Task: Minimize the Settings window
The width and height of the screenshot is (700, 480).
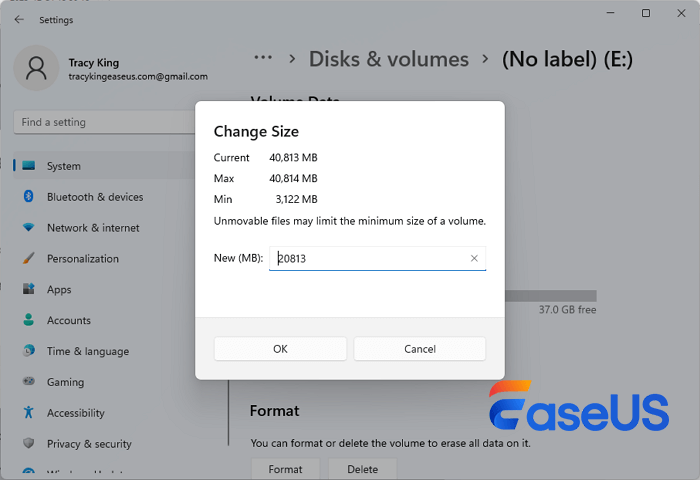Action: coord(611,13)
